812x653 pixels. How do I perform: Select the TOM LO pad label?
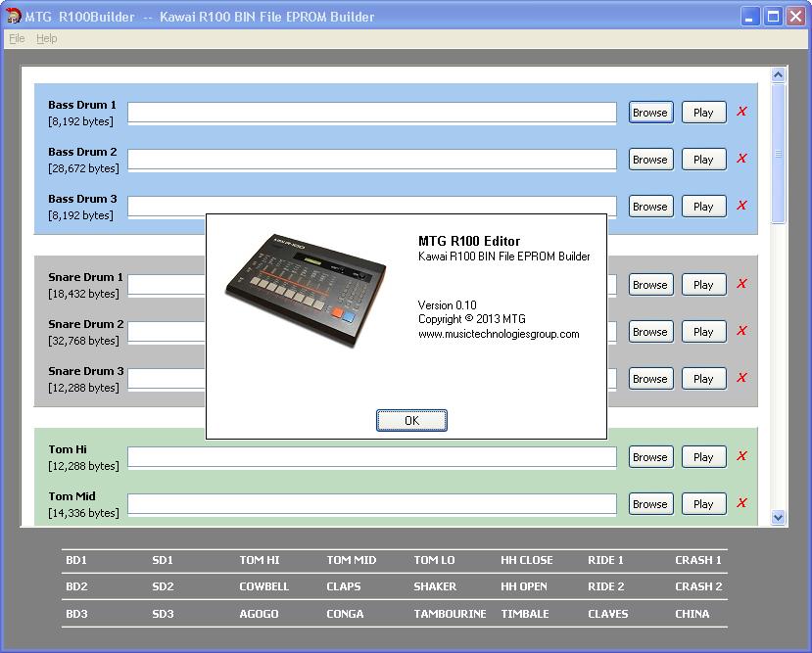(435, 560)
